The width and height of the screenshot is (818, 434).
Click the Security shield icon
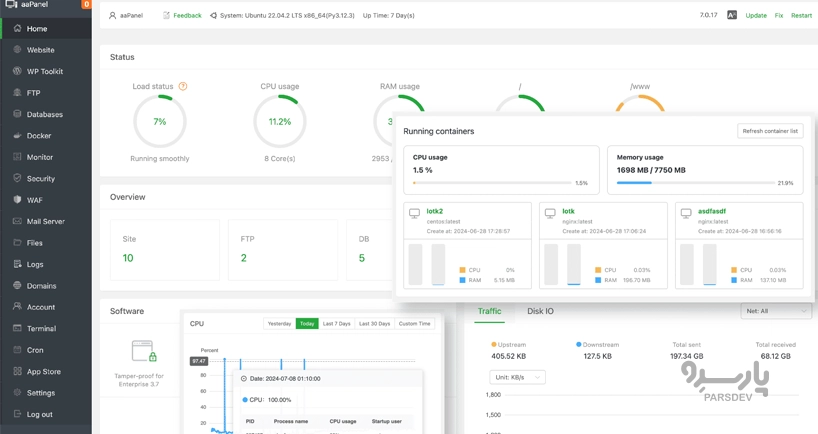coord(17,178)
